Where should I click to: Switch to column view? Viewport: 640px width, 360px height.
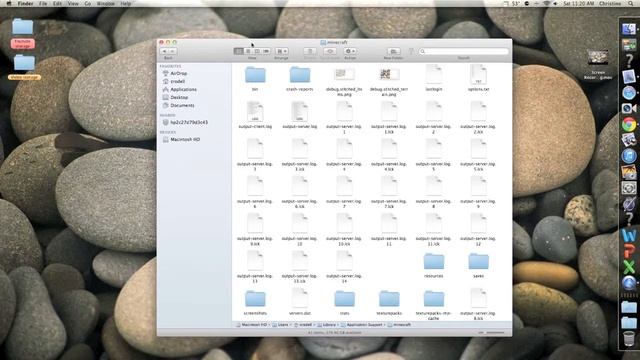click(x=257, y=51)
